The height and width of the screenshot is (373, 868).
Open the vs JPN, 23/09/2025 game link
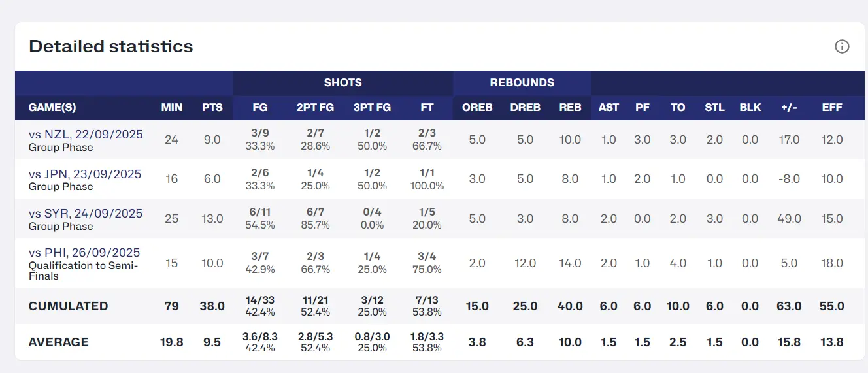[85, 174]
